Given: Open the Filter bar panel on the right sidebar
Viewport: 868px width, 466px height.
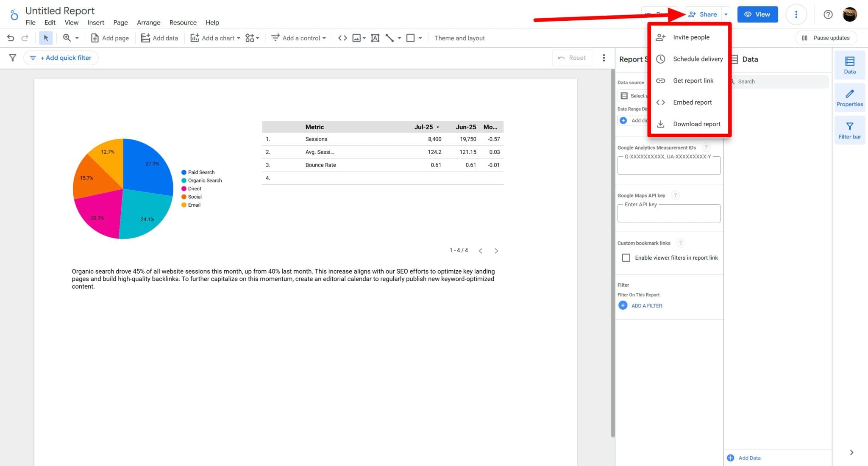Looking at the screenshot, I should tap(850, 130).
